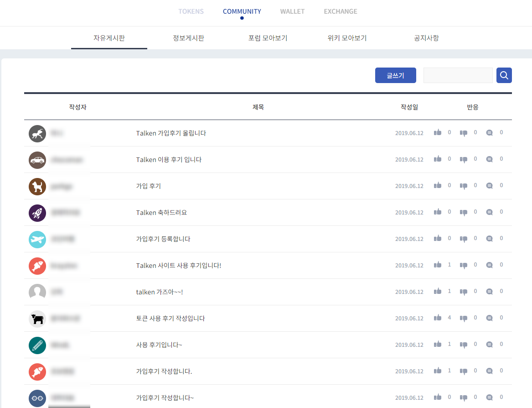Click the rocket avatar on 'Talken 축하드려요'
This screenshot has height=408, width=532.
37,213
